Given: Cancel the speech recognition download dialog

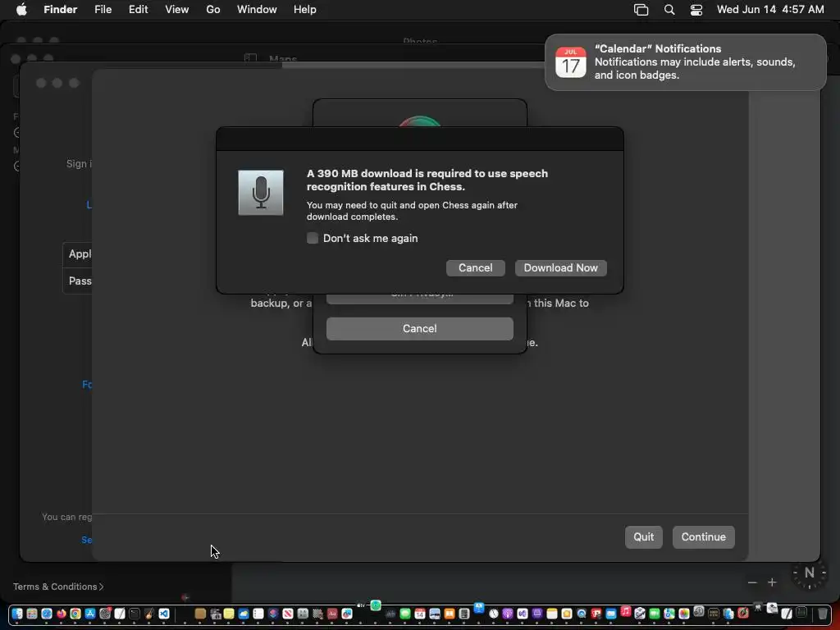Looking at the screenshot, I should pos(475,268).
